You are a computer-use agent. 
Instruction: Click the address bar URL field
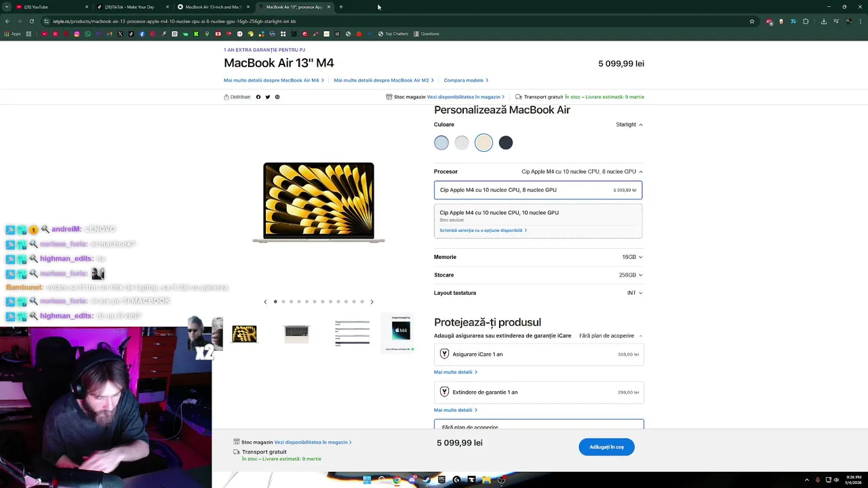400,21
